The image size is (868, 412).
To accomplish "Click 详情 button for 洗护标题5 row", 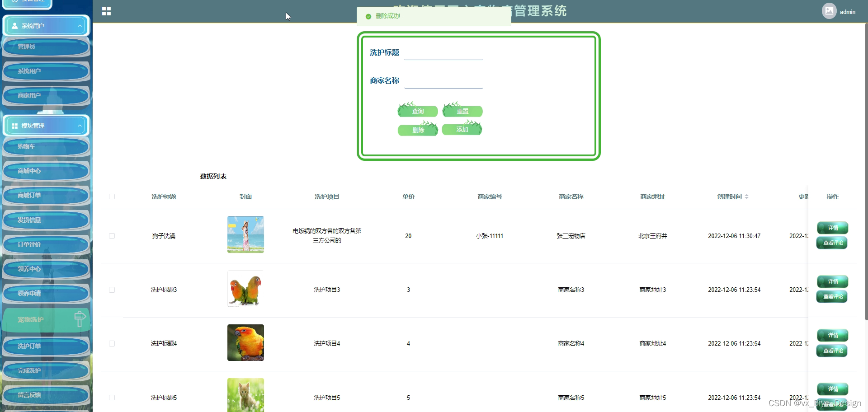I will (x=833, y=389).
